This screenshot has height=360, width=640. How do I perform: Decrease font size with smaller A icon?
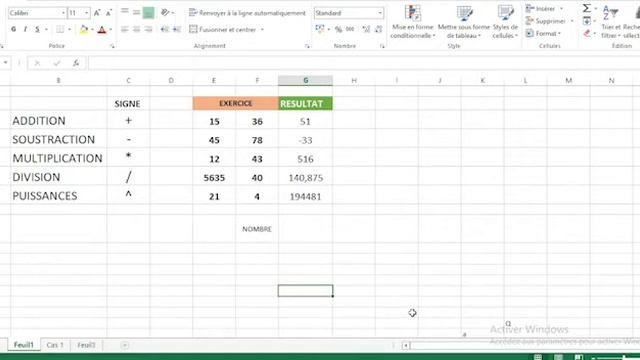[109, 13]
